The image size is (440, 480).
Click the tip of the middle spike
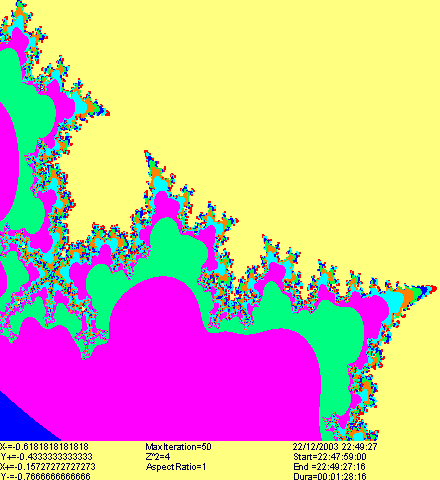[x=146, y=153]
